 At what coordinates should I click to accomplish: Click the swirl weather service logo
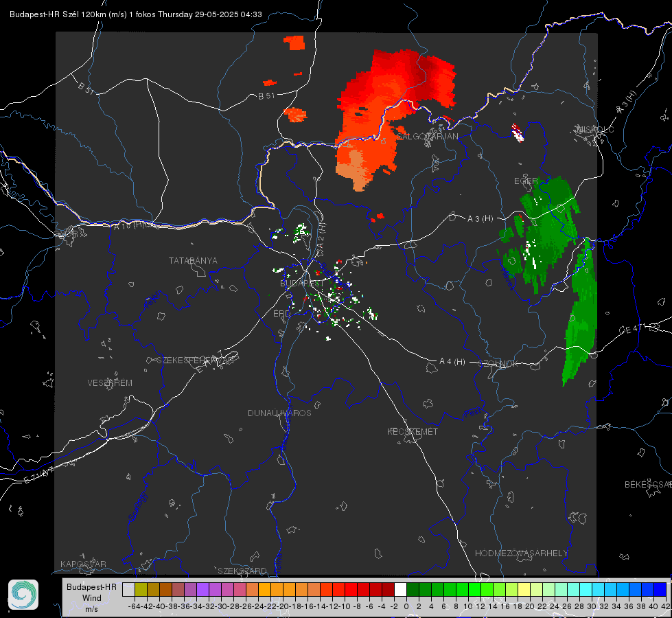pos(23,595)
